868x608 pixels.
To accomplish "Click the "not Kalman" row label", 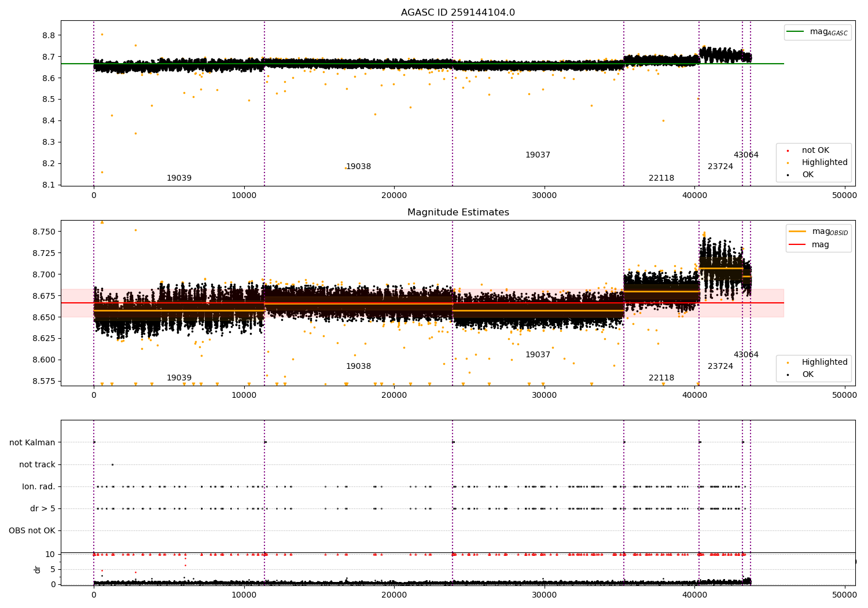I will 32,443.
